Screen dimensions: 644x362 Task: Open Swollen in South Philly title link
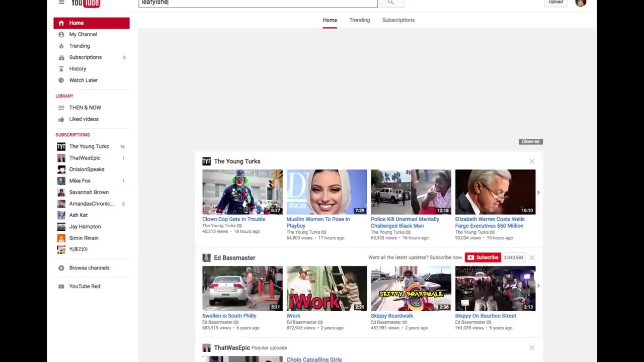[x=229, y=316]
